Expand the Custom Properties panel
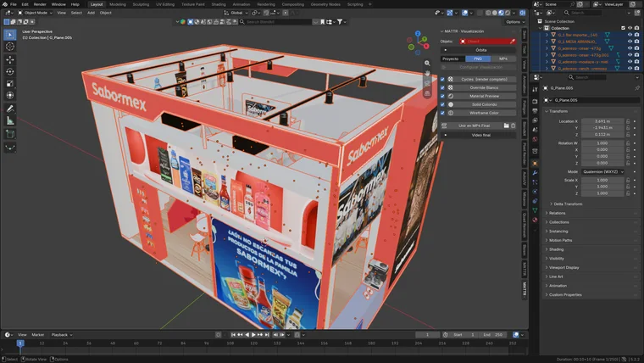This screenshot has width=644, height=363. (564, 295)
